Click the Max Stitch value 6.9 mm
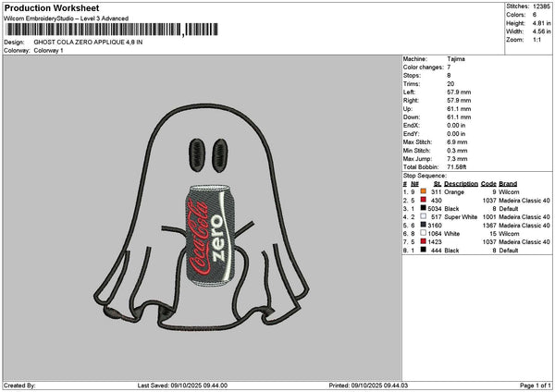Image resolution: width=555 pixels, height=392 pixels. click(457, 142)
